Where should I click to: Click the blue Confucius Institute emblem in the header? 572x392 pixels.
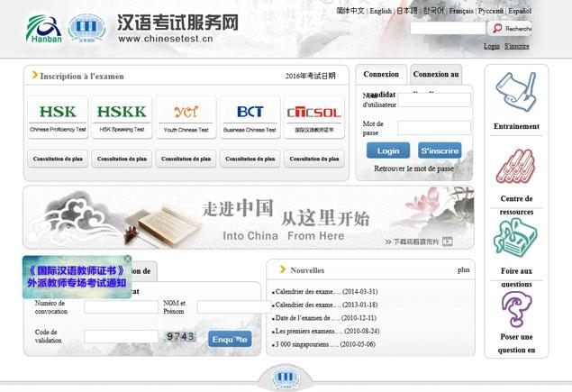coord(86,28)
